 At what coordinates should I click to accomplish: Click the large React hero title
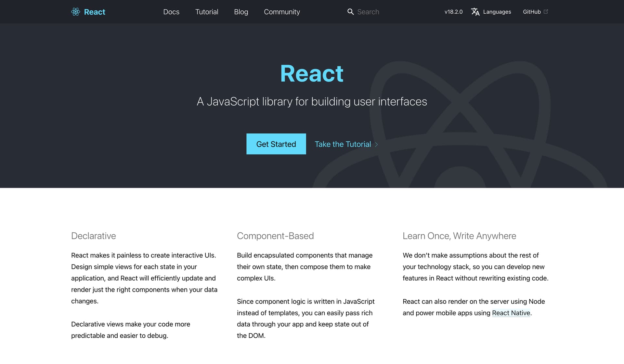coord(312,73)
